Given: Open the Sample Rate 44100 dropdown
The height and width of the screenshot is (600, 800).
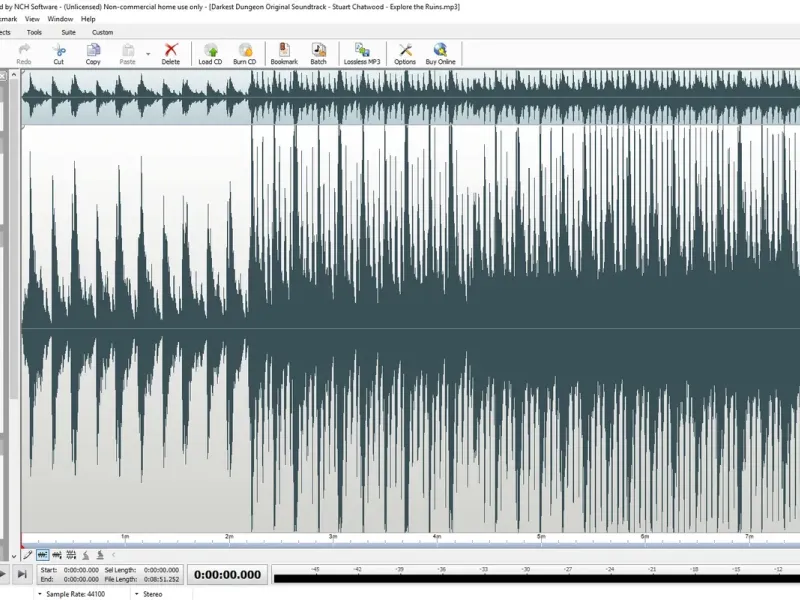Looking at the screenshot, I should pyautogui.click(x=71, y=594).
